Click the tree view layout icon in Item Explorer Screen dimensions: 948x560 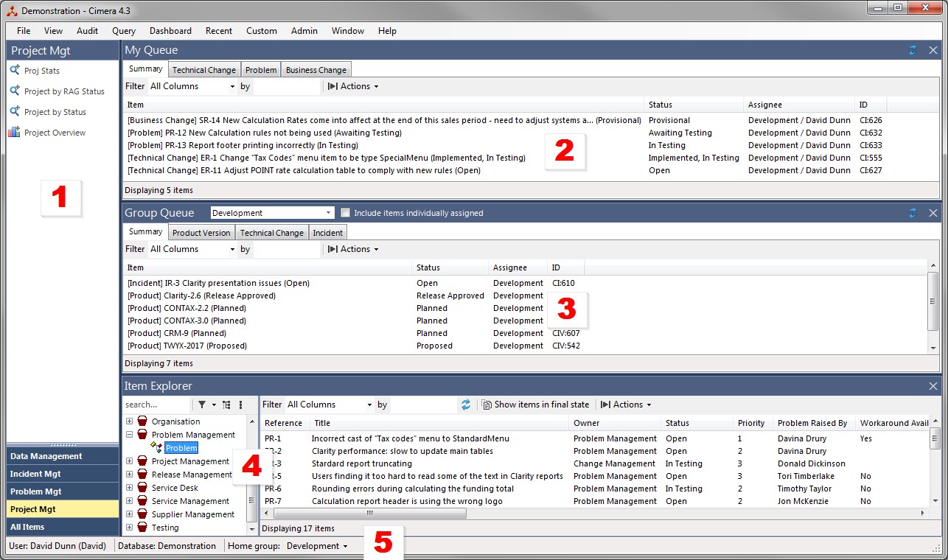(226, 405)
